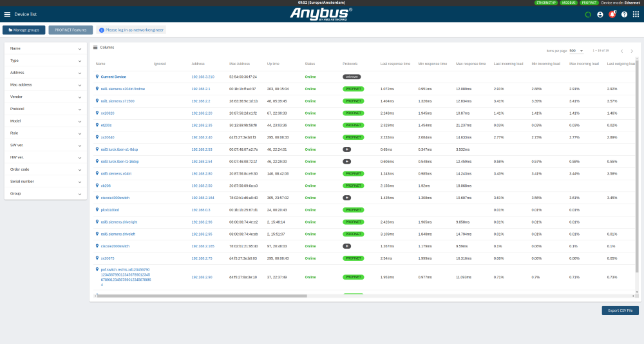The width and height of the screenshot is (644, 344).
Task: Click the location pin for xb208
Action: point(97,186)
